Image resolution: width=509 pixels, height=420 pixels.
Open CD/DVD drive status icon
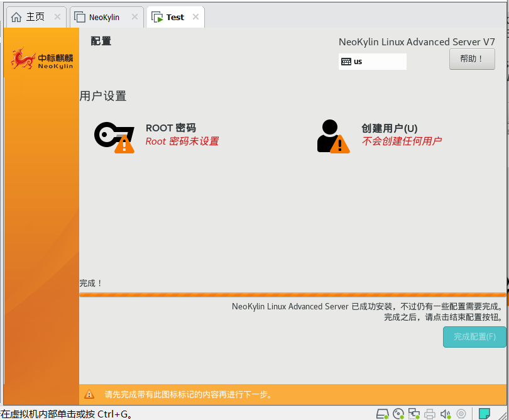pos(398,414)
